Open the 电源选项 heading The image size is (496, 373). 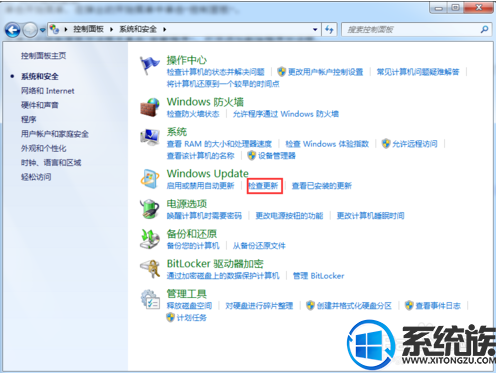[187, 204]
